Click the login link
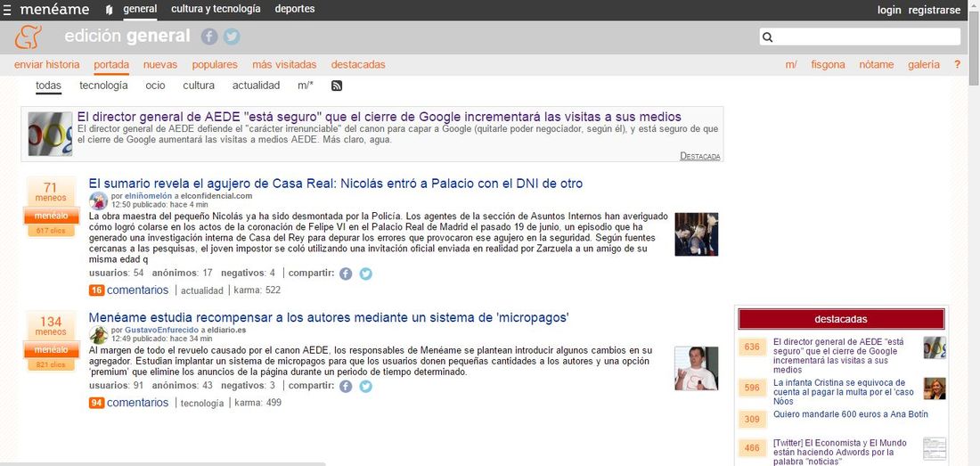Screen dimensions: 980x466 coord(889,10)
